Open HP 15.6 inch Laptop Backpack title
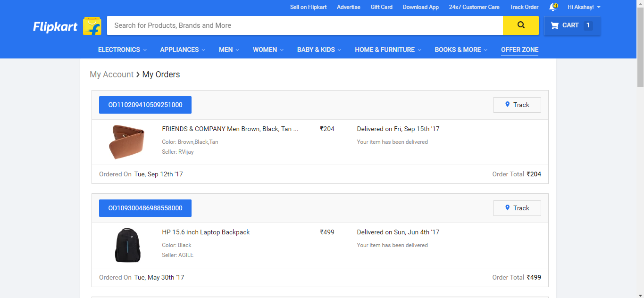 206,232
